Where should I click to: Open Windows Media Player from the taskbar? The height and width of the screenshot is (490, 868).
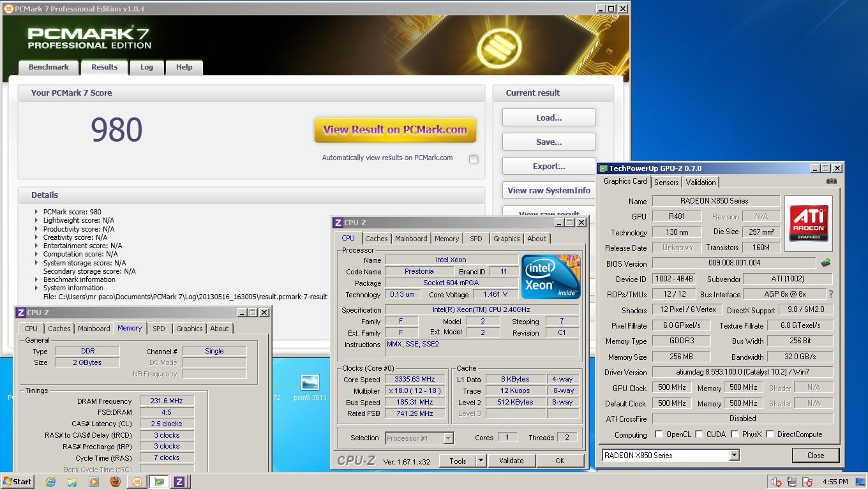tap(94, 482)
